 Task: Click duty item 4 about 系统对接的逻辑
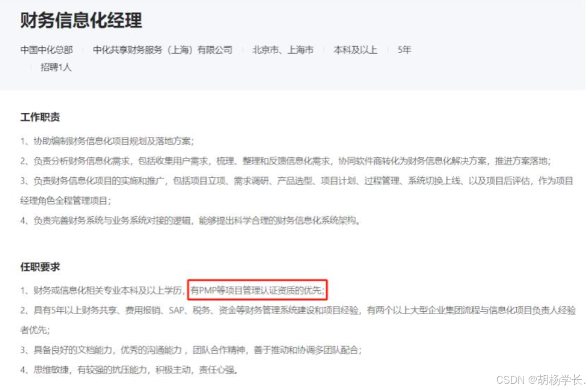click(x=190, y=220)
